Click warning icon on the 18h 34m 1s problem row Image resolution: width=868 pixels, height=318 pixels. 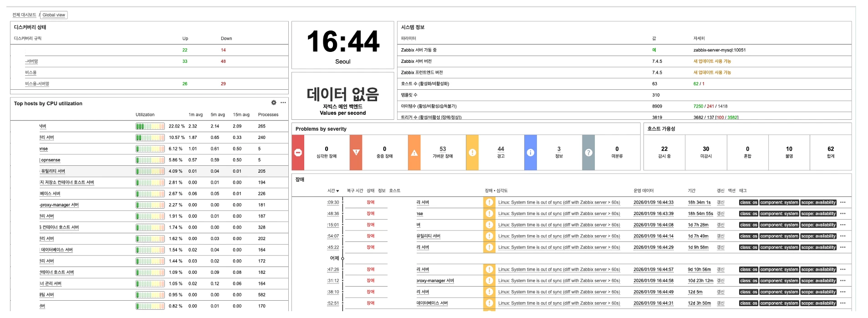[490, 202]
